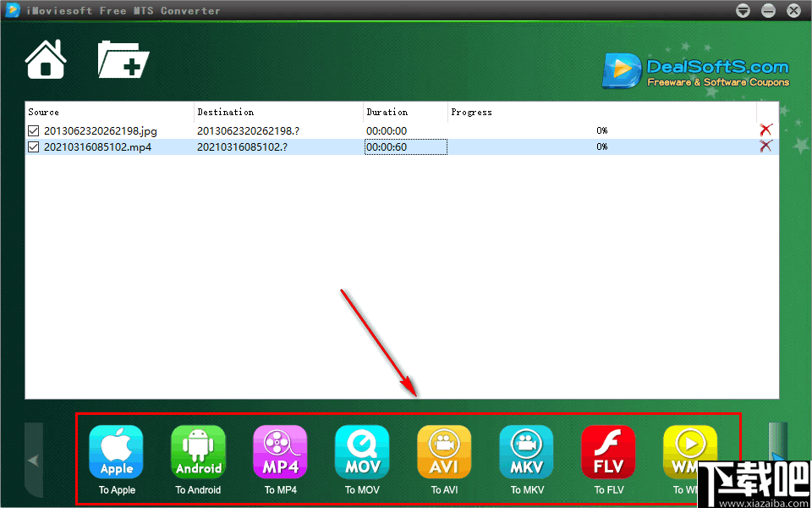Choose the To MOV format icon
Image resolution: width=812 pixels, height=508 pixels.
362,452
